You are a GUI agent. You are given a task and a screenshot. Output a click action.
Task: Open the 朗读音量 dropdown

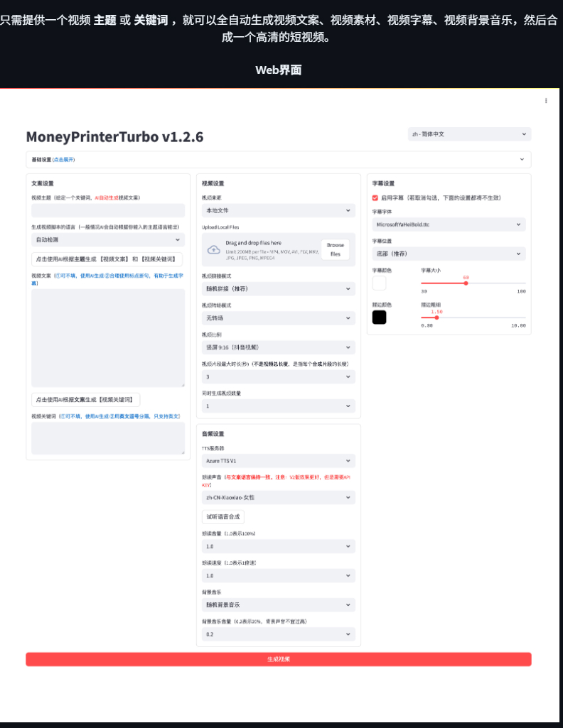pyautogui.click(x=278, y=546)
